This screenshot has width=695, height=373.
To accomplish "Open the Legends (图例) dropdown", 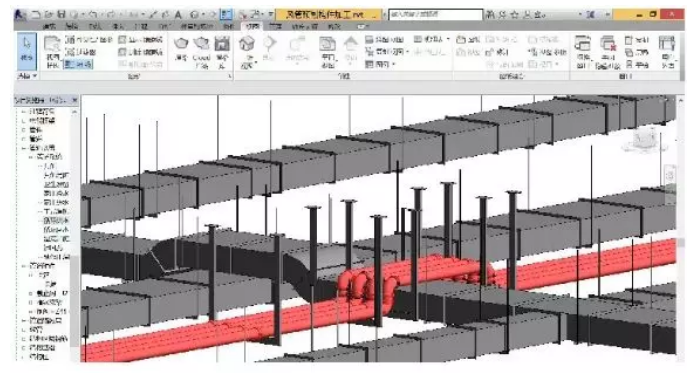I will (380, 64).
